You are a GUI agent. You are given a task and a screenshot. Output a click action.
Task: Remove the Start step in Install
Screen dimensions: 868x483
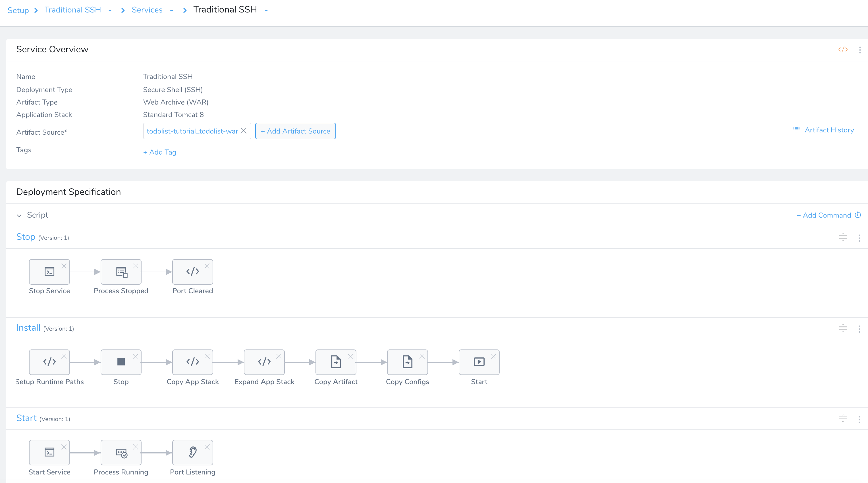[493, 356]
